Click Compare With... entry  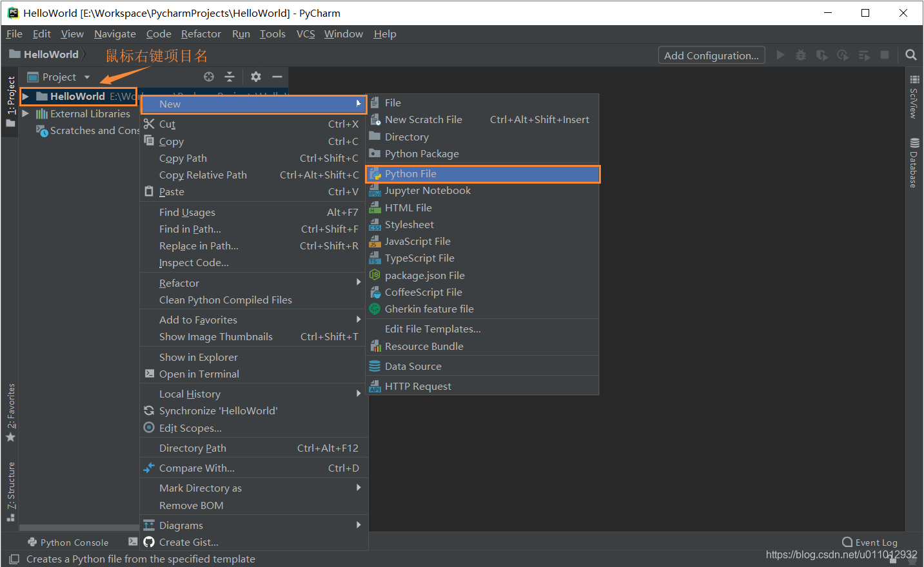click(x=253, y=468)
